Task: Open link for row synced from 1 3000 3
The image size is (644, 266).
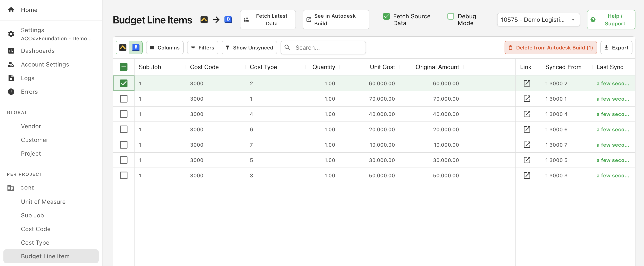Action: pyautogui.click(x=527, y=175)
